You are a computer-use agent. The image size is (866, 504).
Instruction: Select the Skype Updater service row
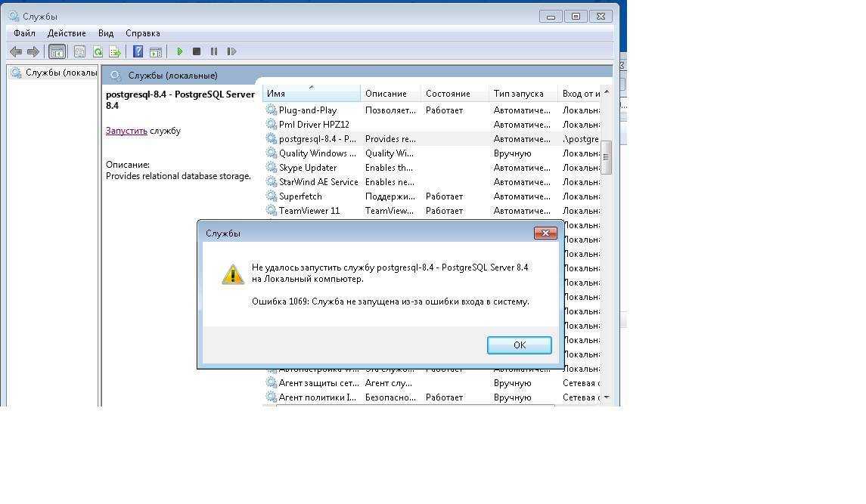click(433, 168)
